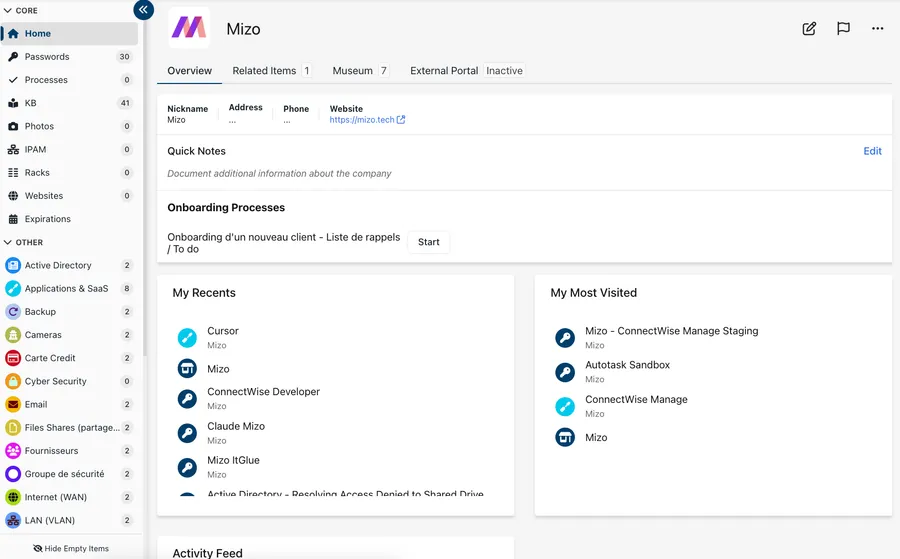Collapse the CORE section chevron
Image resolution: width=900 pixels, height=559 pixels.
point(7,10)
